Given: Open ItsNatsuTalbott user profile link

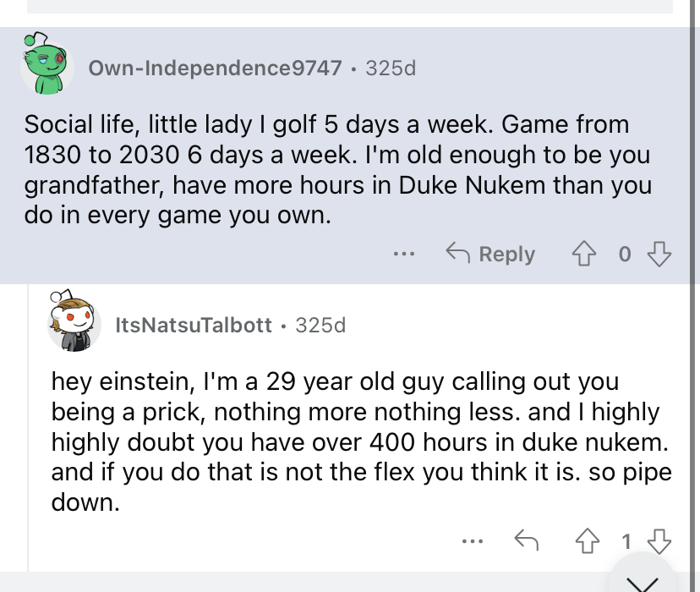Looking at the screenshot, I should [194, 325].
